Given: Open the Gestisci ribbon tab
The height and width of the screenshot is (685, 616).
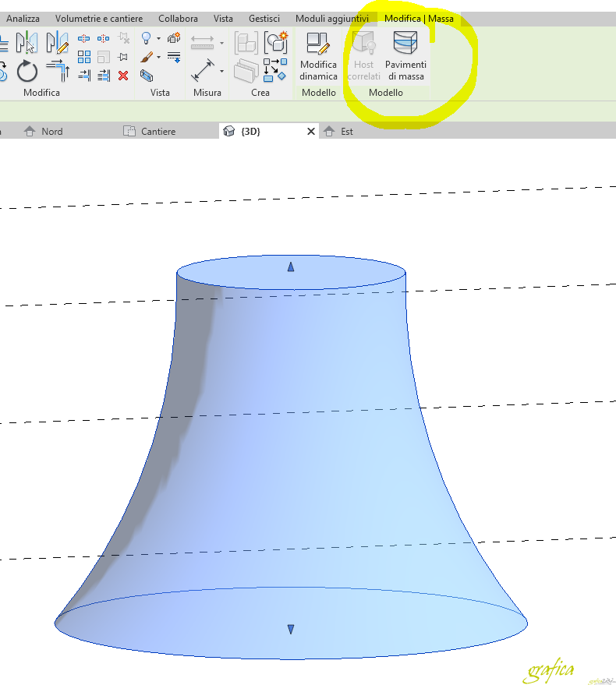Looking at the screenshot, I should [x=264, y=19].
